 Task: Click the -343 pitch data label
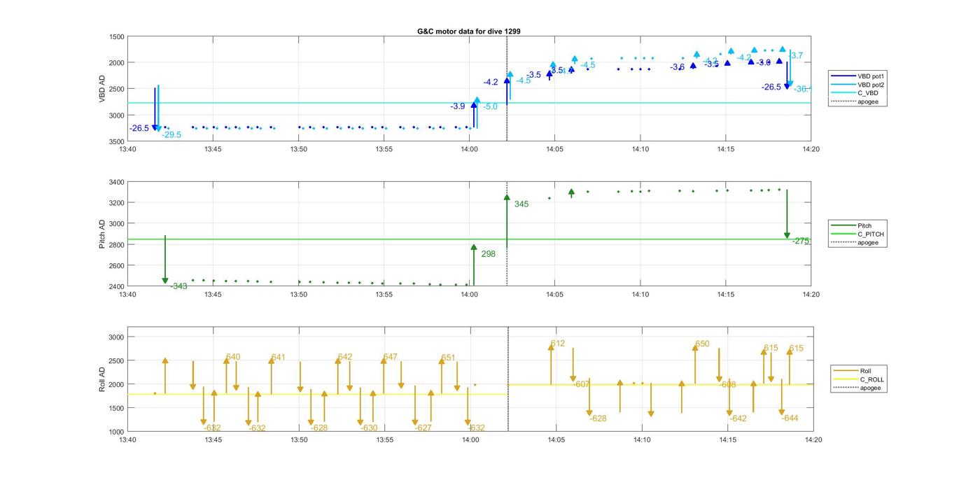point(178,286)
